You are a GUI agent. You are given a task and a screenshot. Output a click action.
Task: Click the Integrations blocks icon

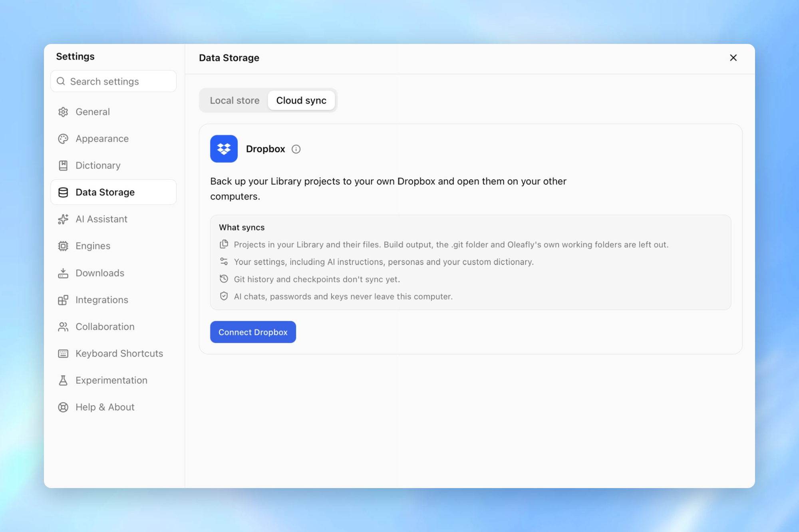click(x=63, y=300)
